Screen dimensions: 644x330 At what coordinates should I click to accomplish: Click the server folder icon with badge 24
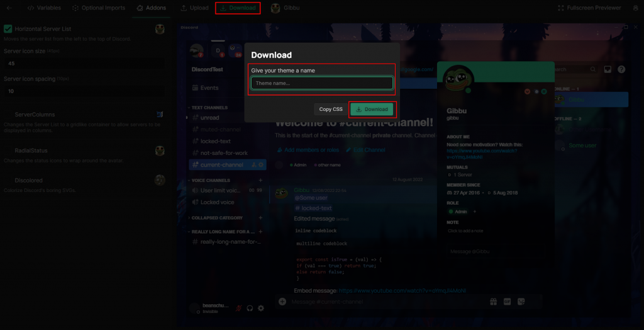[235, 50]
